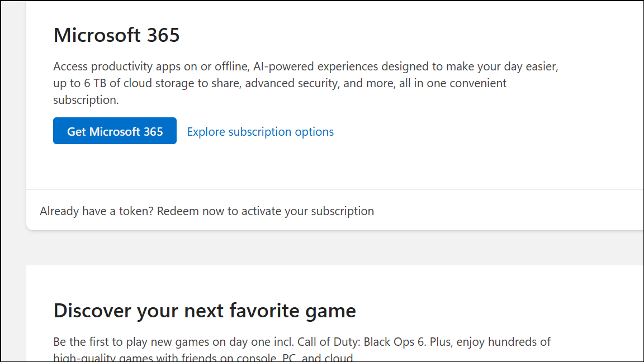
Task: Select the Microsoft 365 heading
Action: coord(117,35)
